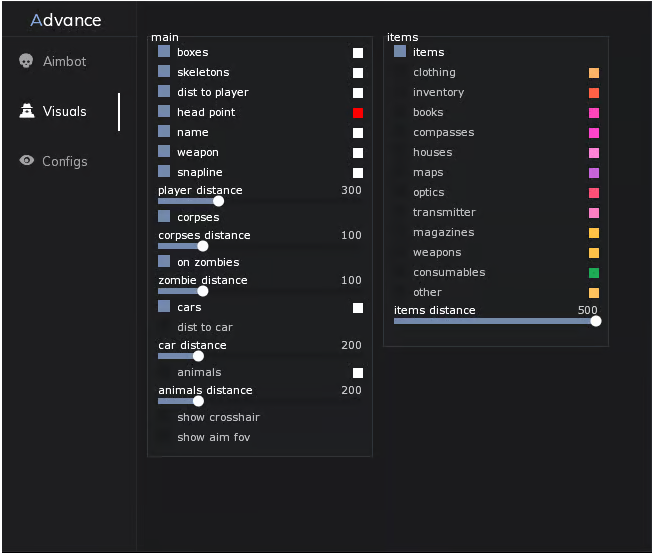Click the spy icon next to Visuals
This screenshot has width=654, height=555.
click(x=27, y=111)
